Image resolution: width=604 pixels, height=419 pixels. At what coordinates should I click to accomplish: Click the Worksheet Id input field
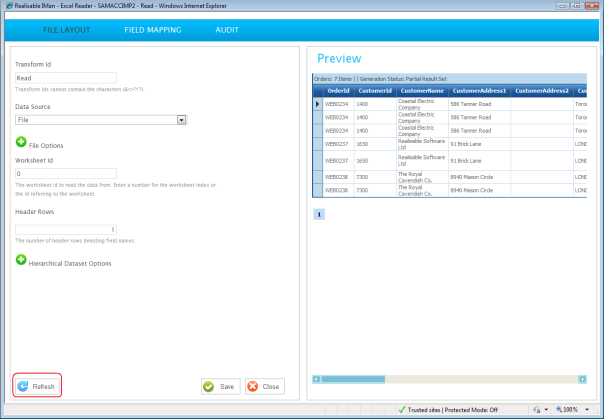(66, 173)
